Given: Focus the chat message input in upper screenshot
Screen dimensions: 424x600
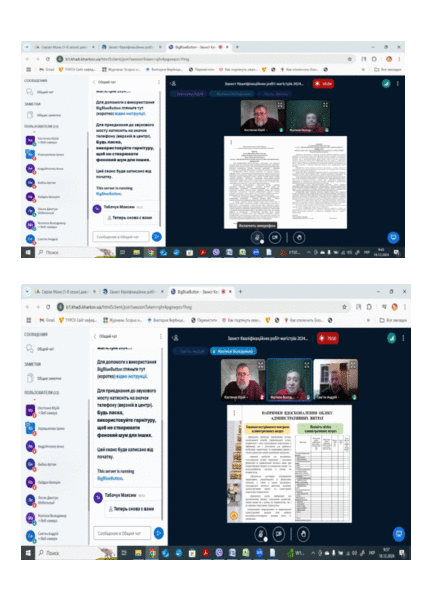Looking at the screenshot, I should (121, 237).
